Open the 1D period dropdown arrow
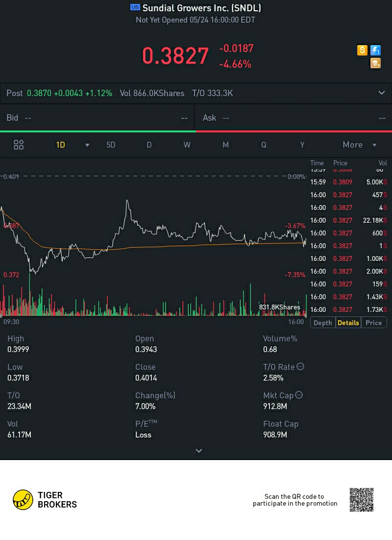This screenshot has height=540, width=392. [x=87, y=145]
